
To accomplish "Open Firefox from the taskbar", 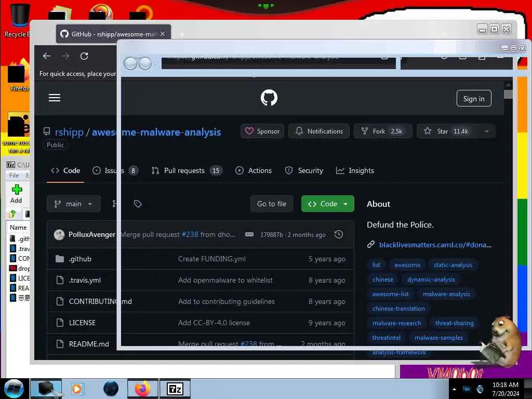I will click(143, 389).
